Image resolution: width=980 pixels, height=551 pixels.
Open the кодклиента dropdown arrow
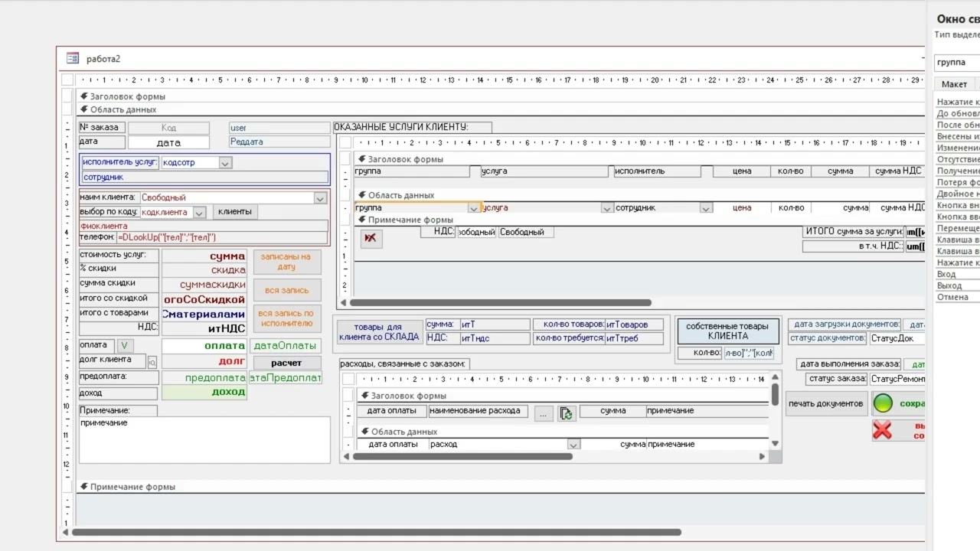[x=199, y=212]
